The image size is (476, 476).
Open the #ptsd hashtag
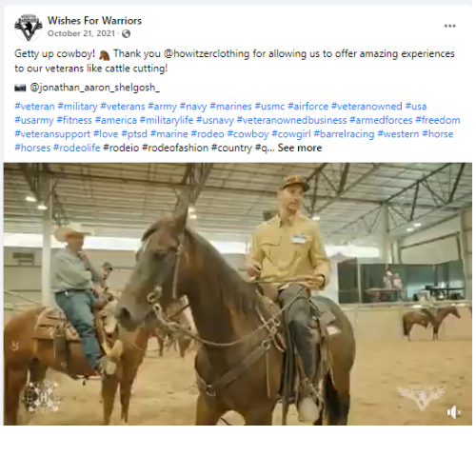pyautogui.click(x=134, y=134)
